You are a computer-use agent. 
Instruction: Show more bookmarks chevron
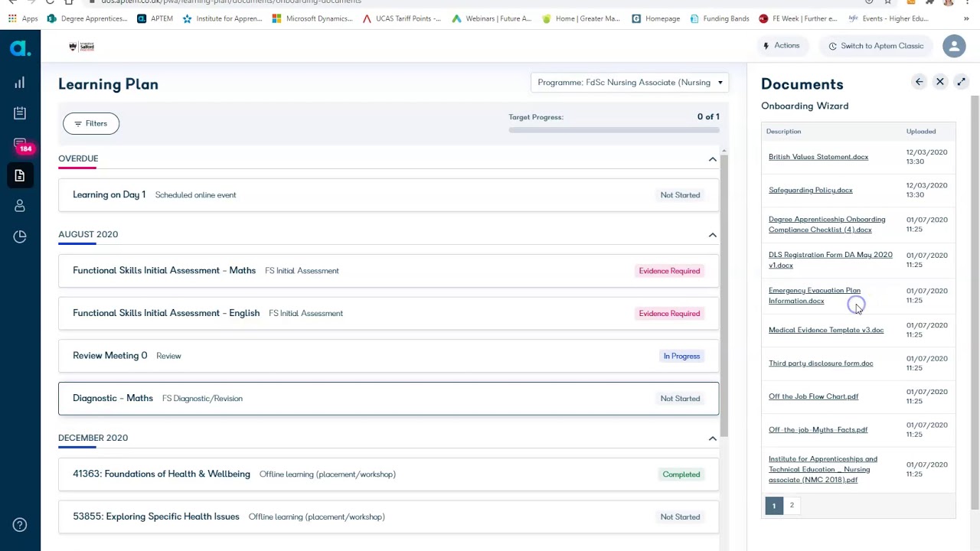coord(966,18)
